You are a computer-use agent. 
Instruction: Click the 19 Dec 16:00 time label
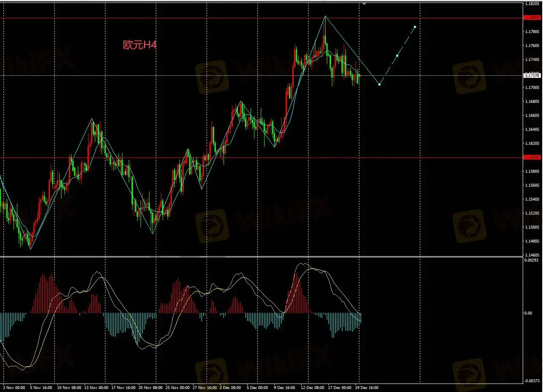tap(366, 388)
